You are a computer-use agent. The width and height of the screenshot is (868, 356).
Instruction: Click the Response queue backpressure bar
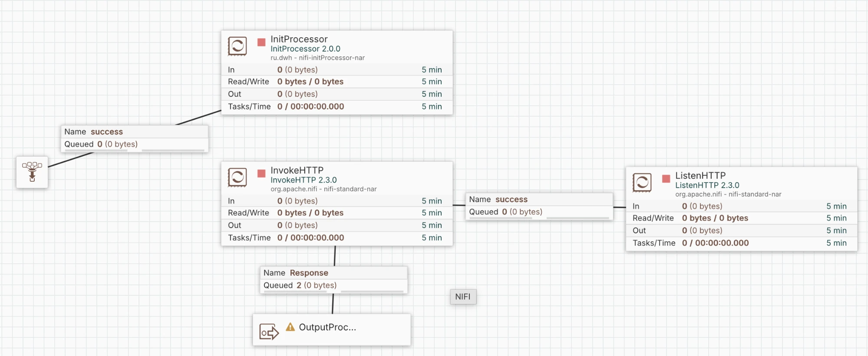333,292
